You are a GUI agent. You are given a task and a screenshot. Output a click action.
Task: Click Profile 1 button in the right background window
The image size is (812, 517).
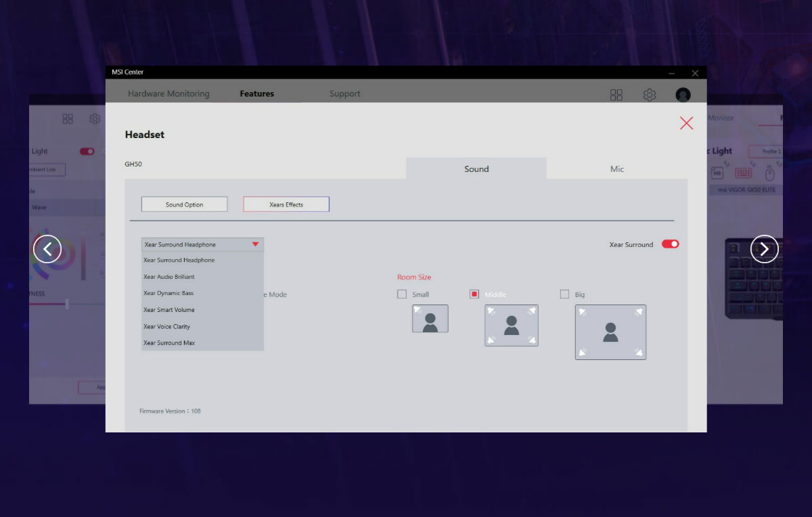(x=765, y=152)
